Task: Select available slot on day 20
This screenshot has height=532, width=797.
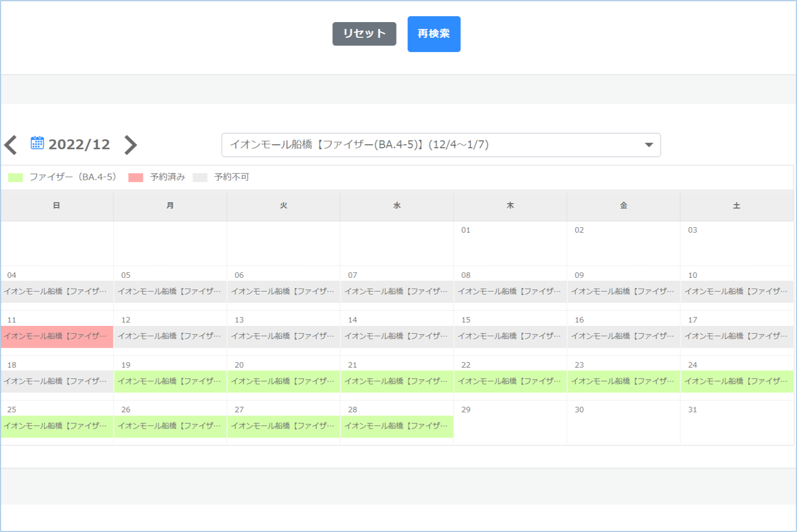Action: [x=284, y=382]
